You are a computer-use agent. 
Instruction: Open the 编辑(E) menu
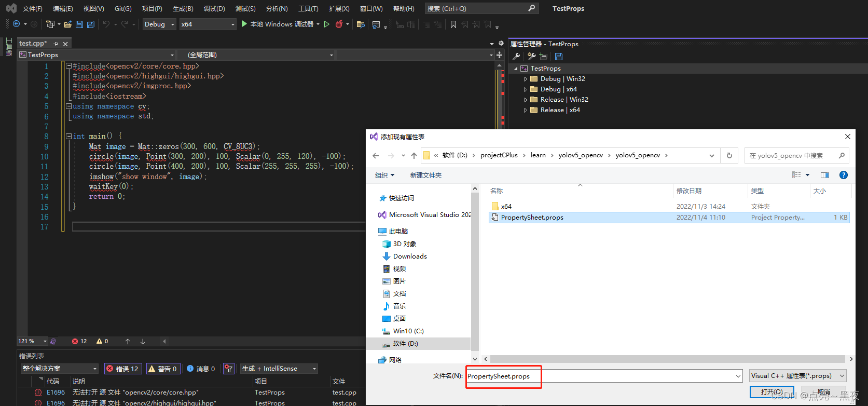(x=63, y=9)
